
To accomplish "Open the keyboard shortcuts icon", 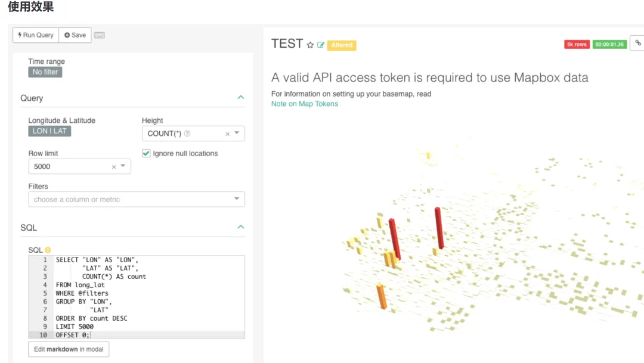I will [100, 35].
